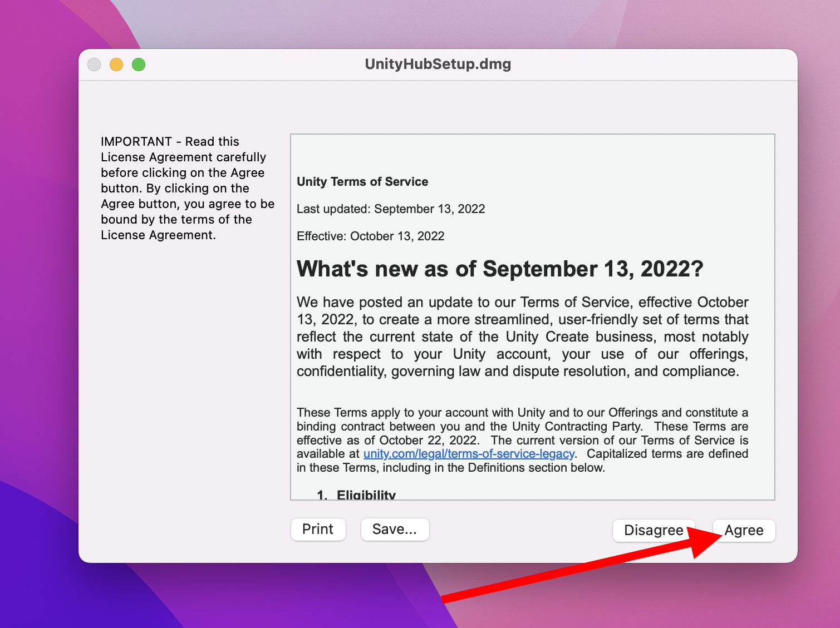The height and width of the screenshot is (628, 840).
Task: Click the Agree button
Action: click(x=744, y=530)
